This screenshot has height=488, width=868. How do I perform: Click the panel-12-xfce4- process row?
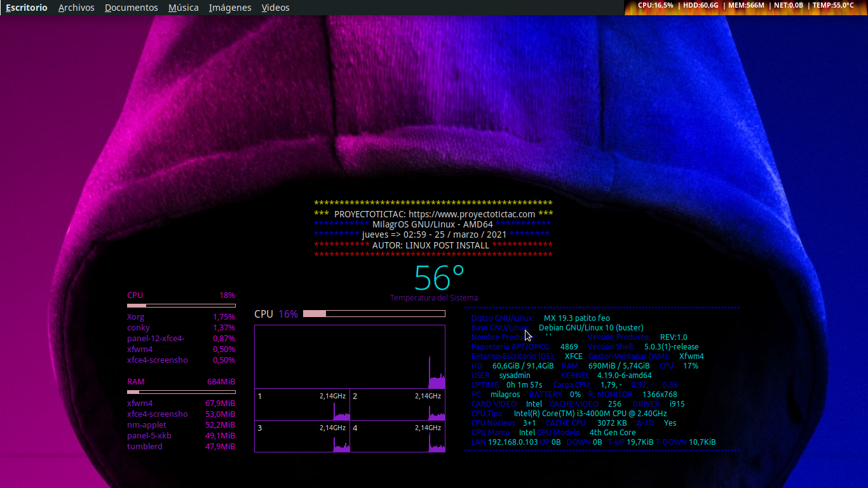click(181, 339)
